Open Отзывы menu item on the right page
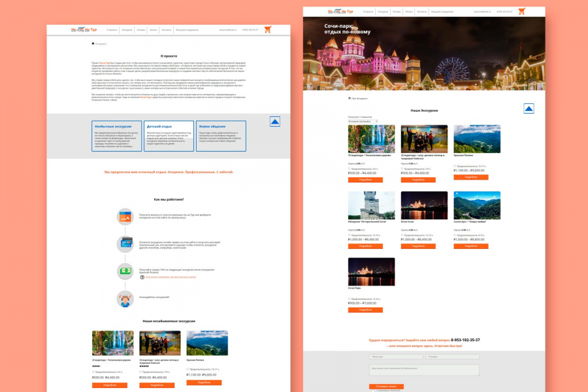 click(x=397, y=12)
